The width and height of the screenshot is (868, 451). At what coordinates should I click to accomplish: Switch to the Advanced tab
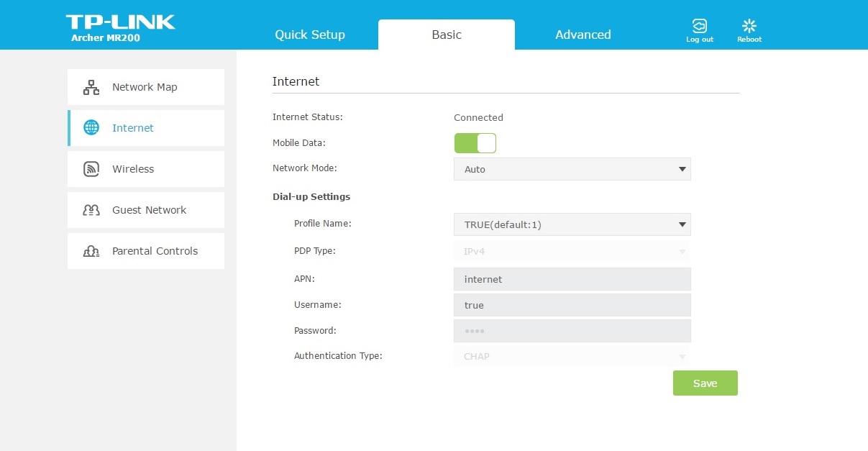coord(583,35)
